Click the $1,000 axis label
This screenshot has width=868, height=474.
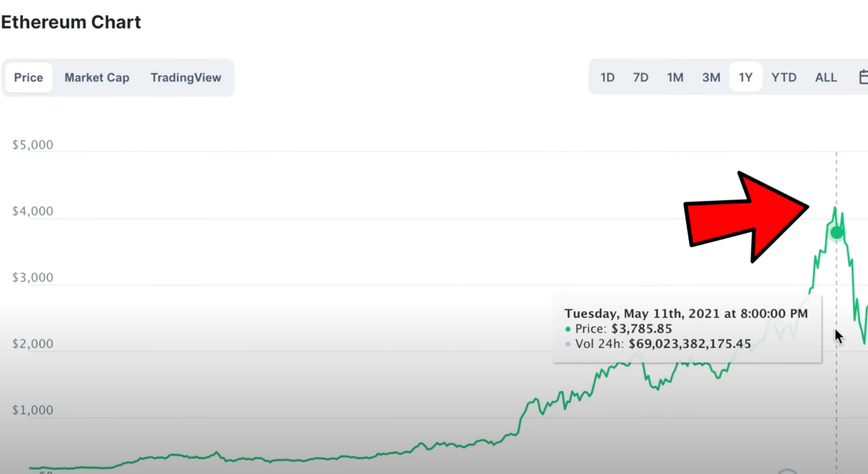click(x=33, y=410)
